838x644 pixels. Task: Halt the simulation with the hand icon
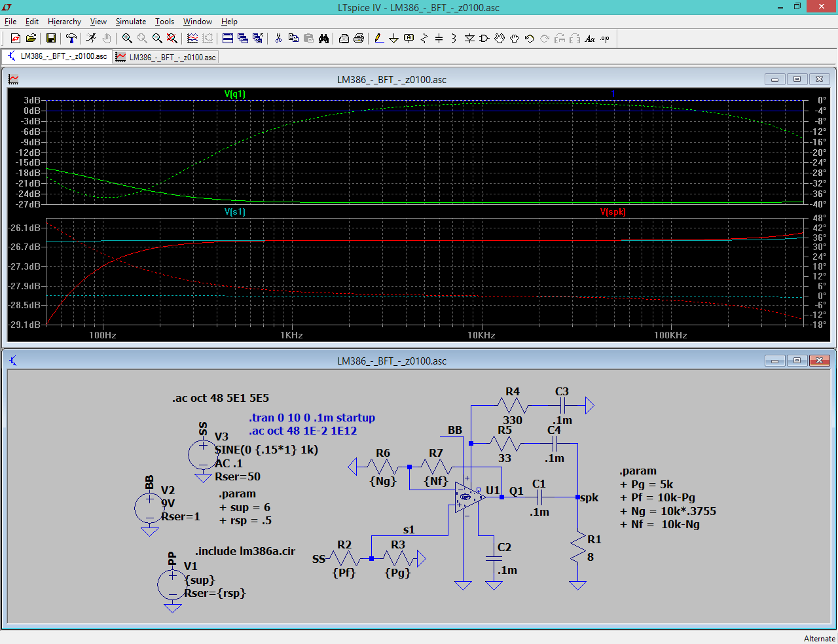point(107,39)
